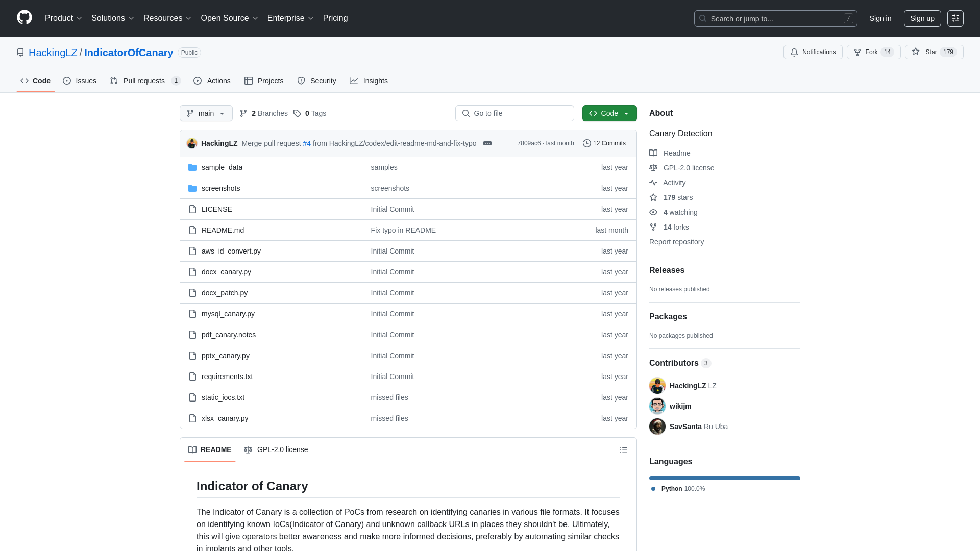The image size is (980, 551).
Task: Expand the Solutions menu
Action: [x=113, y=18]
